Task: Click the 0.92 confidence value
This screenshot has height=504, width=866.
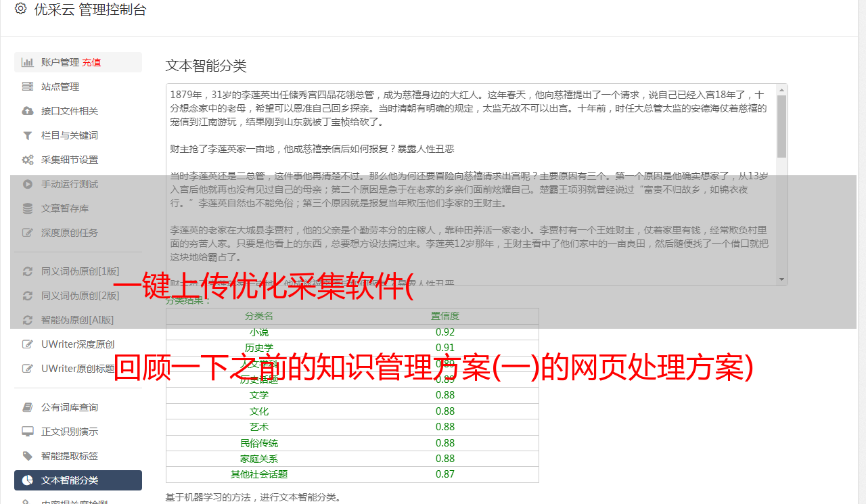Action: click(x=445, y=332)
